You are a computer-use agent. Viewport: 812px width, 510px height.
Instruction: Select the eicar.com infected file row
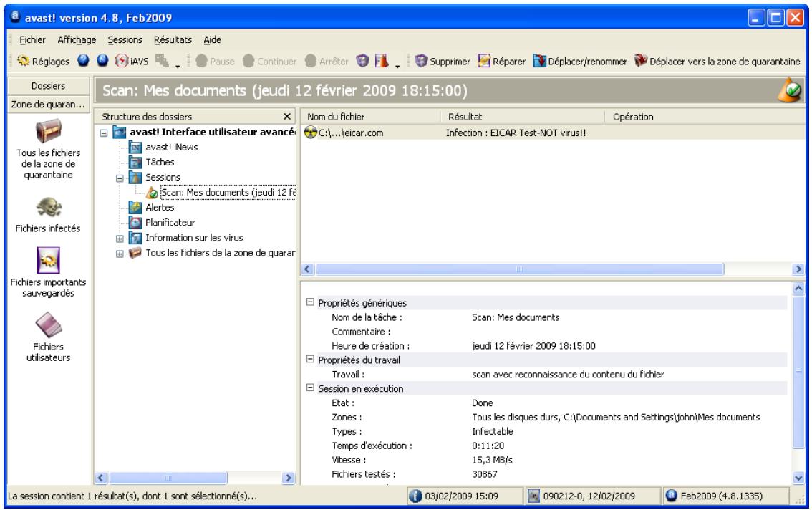click(x=553, y=133)
